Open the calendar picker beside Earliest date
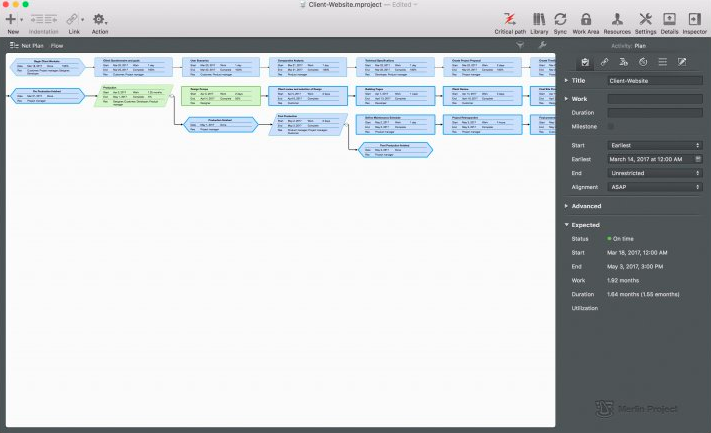 point(698,159)
